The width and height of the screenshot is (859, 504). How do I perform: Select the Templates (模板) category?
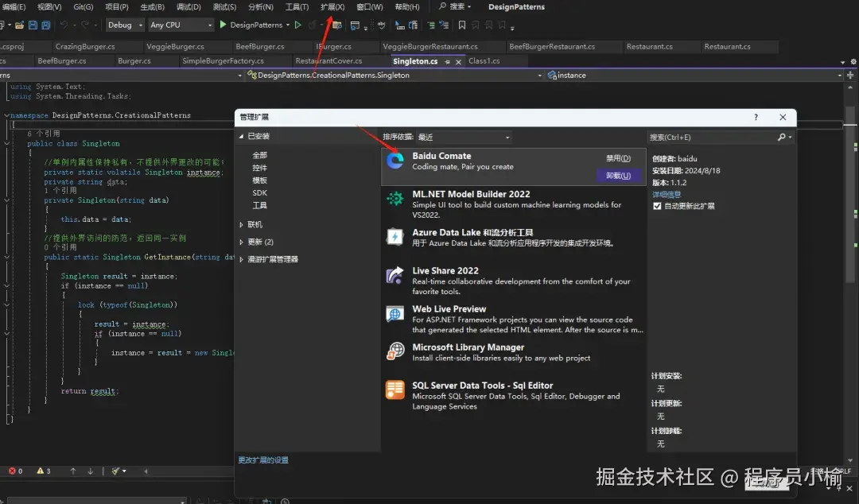(259, 180)
